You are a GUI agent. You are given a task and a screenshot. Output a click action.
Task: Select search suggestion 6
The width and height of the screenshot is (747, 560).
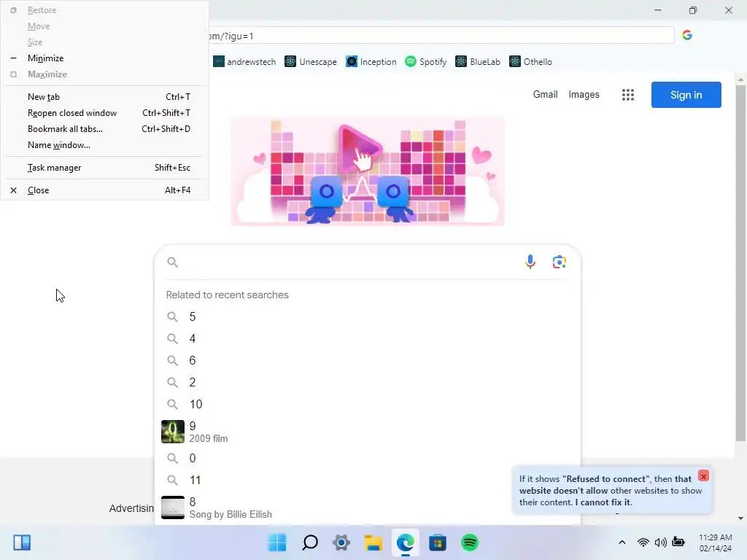coord(368,360)
